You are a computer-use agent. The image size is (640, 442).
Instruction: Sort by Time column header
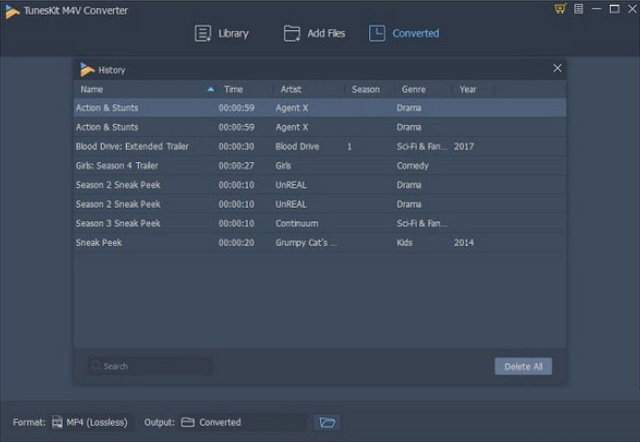233,89
